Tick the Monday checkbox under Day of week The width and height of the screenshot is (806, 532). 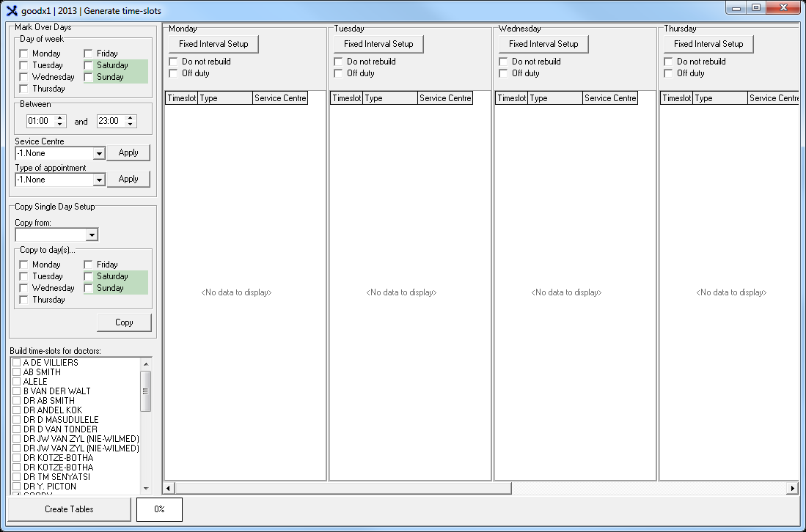[24, 53]
